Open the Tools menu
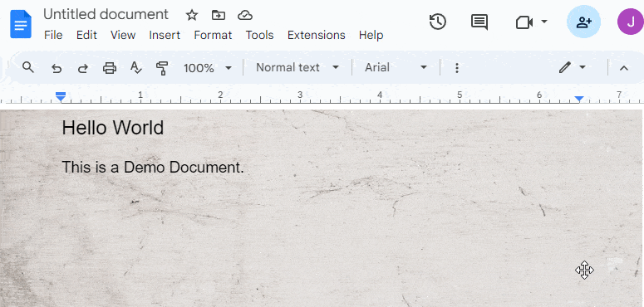This screenshot has height=307, width=644. pyautogui.click(x=259, y=35)
